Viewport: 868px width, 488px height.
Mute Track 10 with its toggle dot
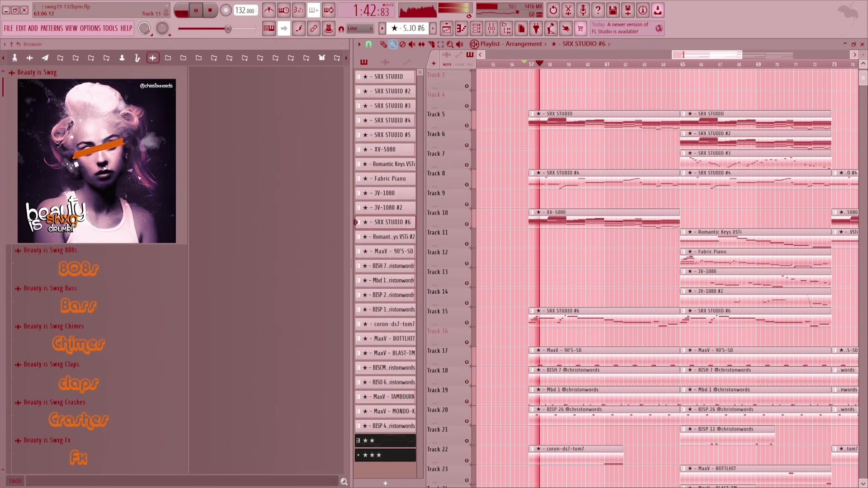(467, 224)
